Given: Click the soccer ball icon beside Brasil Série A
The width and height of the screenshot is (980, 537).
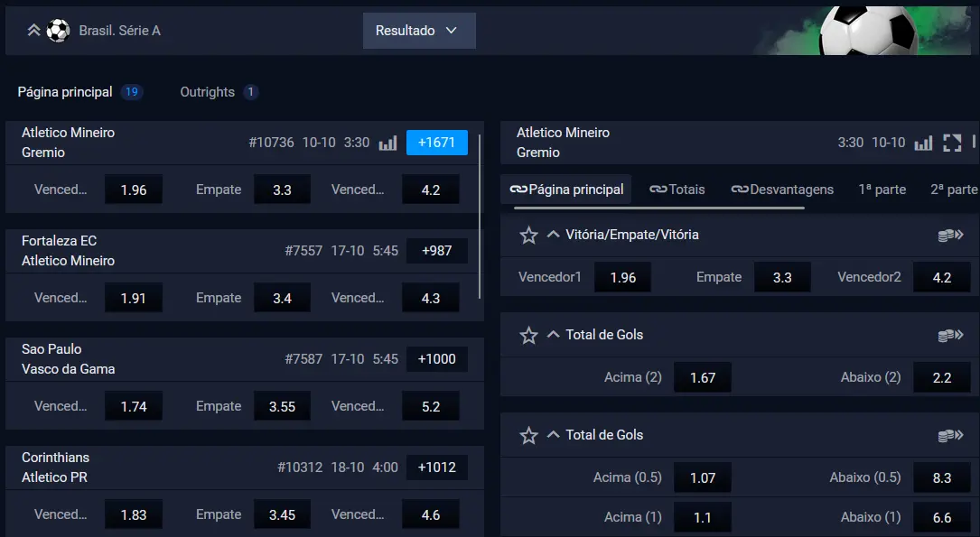Looking at the screenshot, I should (x=58, y=31).
